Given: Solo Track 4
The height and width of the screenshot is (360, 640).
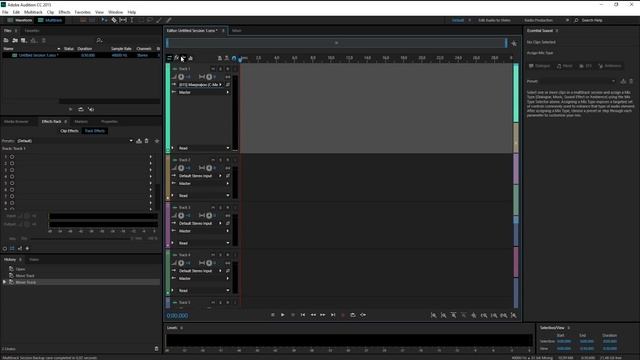Looking at the screenshot, I should coord(220,255).
